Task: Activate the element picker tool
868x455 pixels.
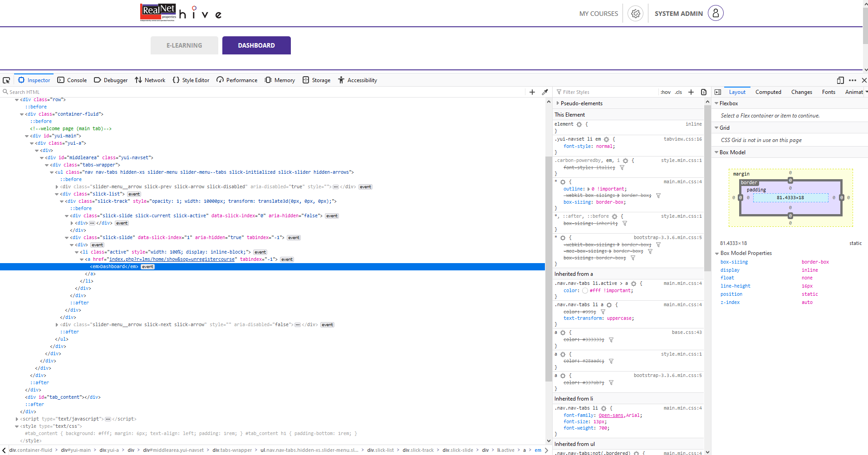Action: point(6,80)
